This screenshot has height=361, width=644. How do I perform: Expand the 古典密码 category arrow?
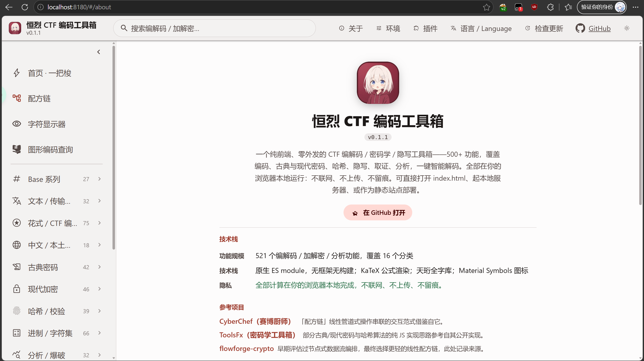click(99, 267)
